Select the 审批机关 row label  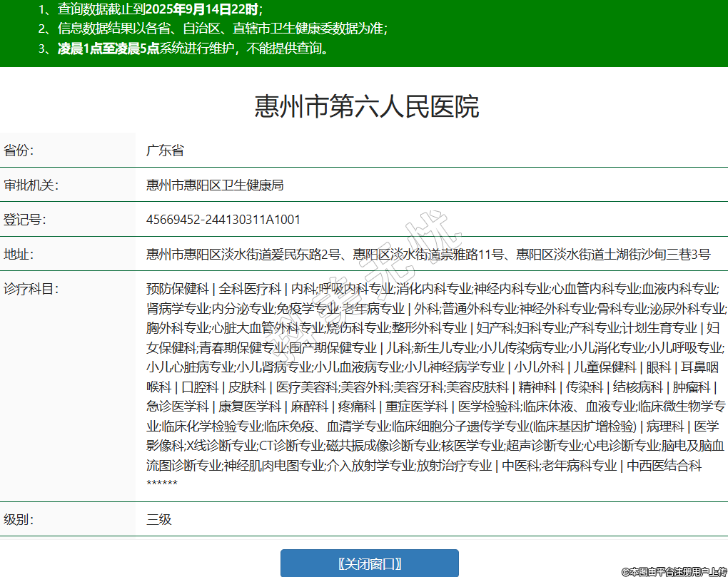point(31,185)
